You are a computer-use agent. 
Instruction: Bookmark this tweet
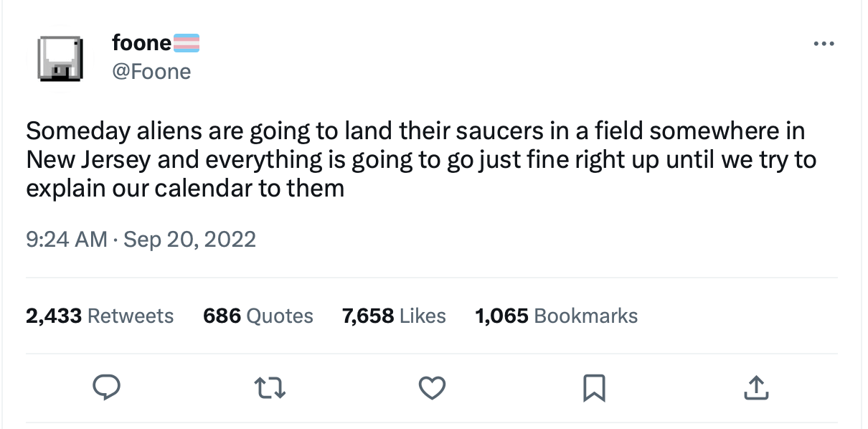pyautogui.click(x=593, y=387)
